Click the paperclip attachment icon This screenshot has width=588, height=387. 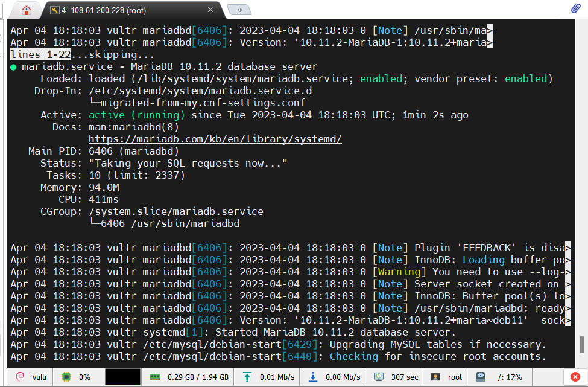[575, 8]
